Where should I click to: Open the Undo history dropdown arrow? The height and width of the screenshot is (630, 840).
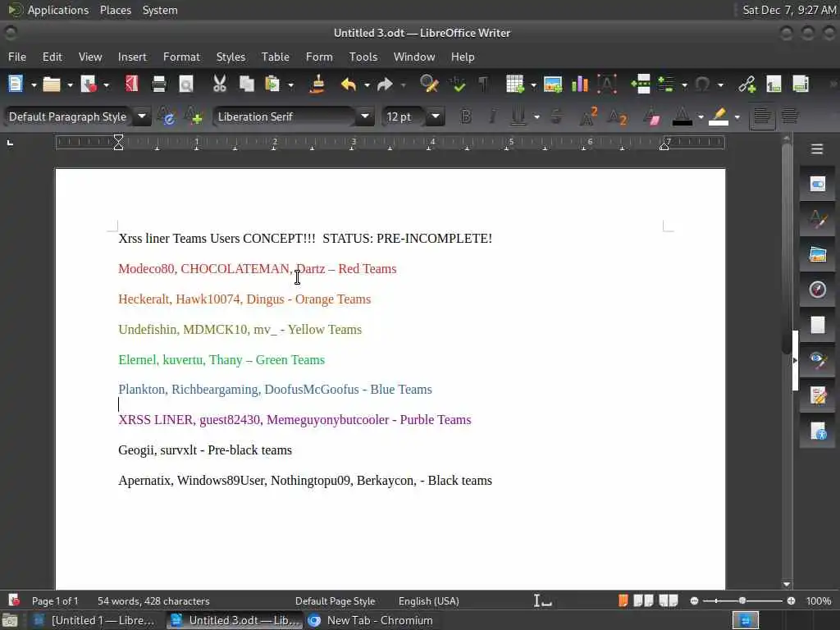point(367,84)
